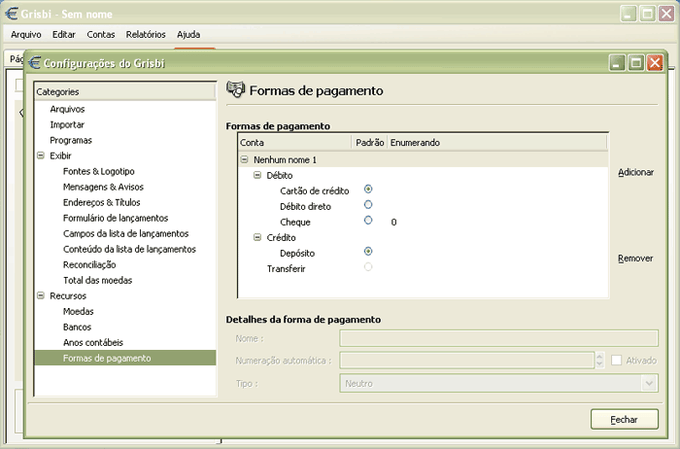Open the Relatórios menu
This screenshot has height=449, width=680.
pyautogui.click(x=146, y=35)
